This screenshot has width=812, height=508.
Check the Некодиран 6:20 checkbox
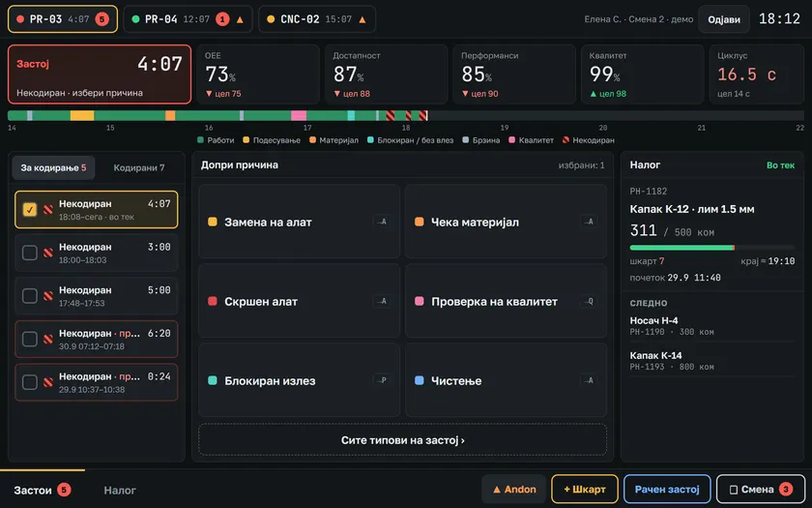tap(30, 339)
